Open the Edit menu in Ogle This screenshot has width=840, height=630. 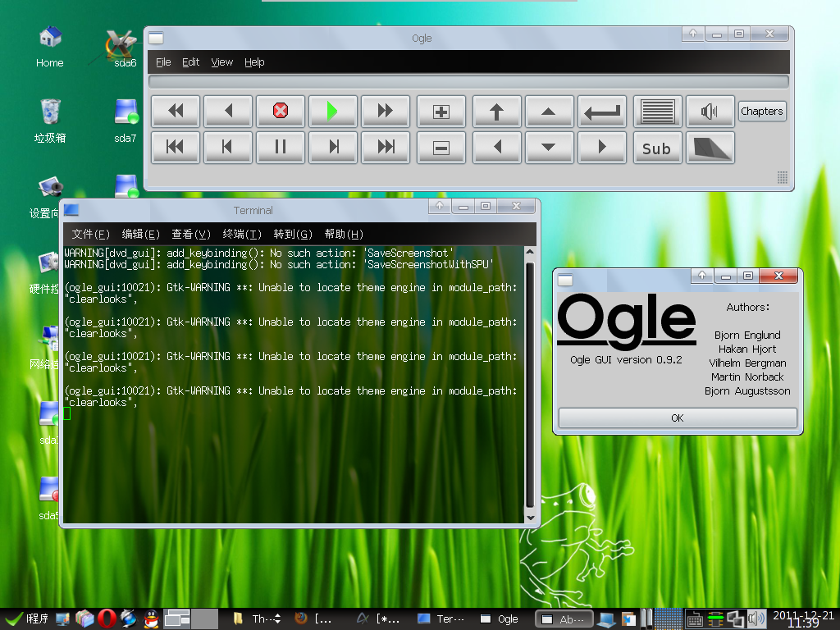[190, 62]
